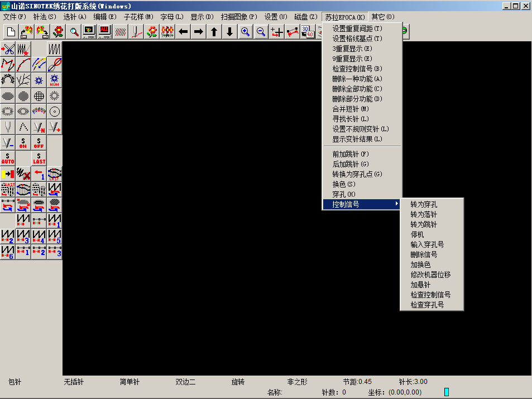This screenshot has height=399, width=532.
Task: Open the 文件(F) menu
Action: pyautogui.click(x=15, y=17)
